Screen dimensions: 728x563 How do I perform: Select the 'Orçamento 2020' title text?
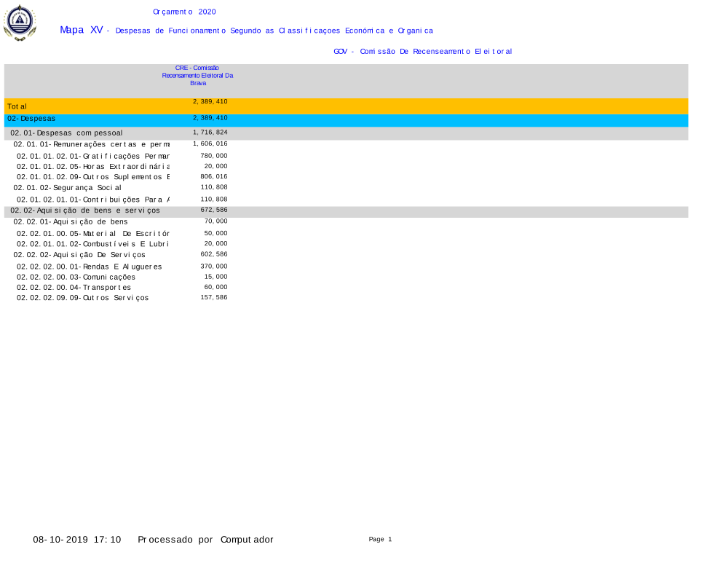coord(184,12)
